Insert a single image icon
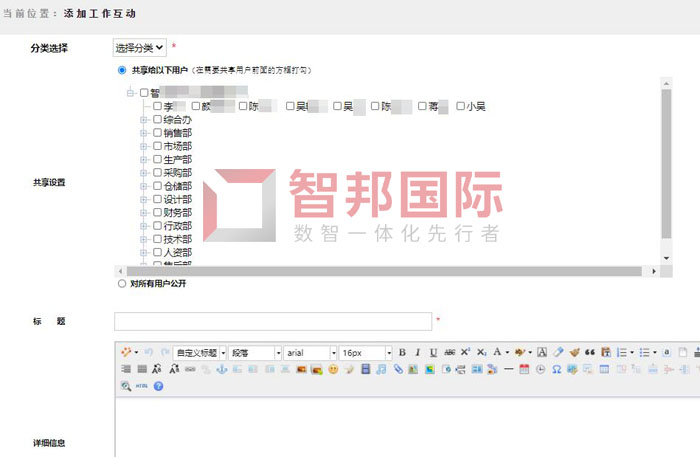Screen dimensions: 700x457 pos(301,370)
